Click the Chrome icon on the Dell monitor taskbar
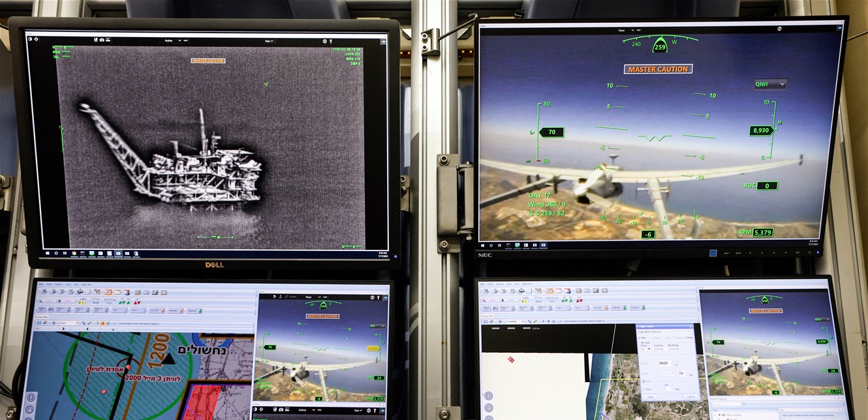Viewport: 868px width, 420px height. coord(74,253)
